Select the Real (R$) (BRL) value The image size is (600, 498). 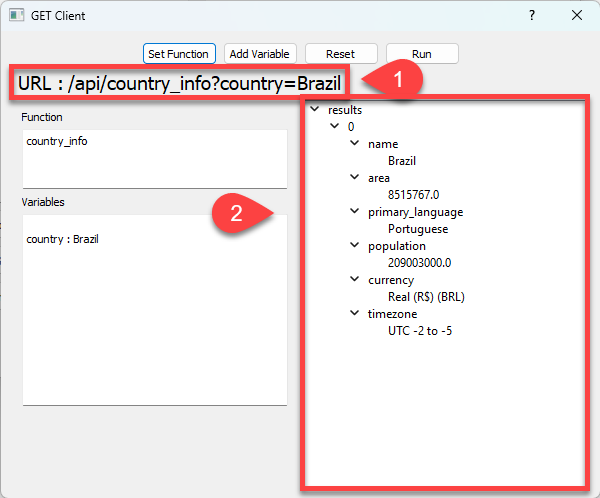[x=426, y=297]
